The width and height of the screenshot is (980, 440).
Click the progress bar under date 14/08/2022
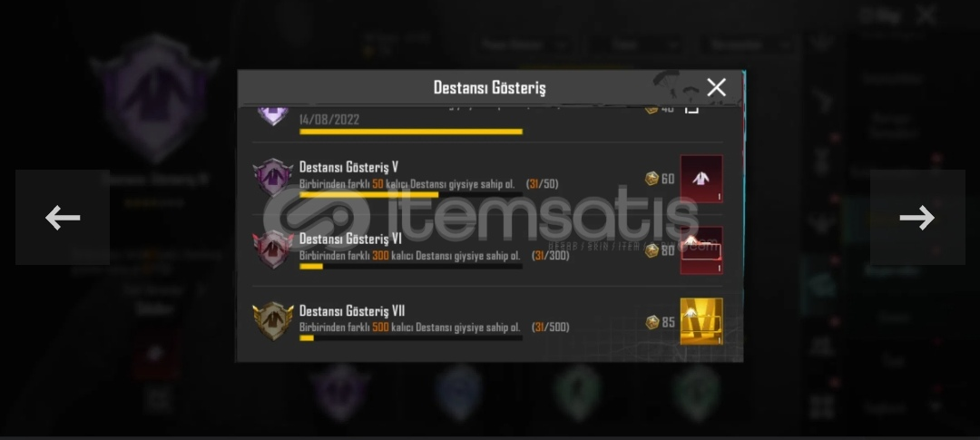click(x=411, y=132)
